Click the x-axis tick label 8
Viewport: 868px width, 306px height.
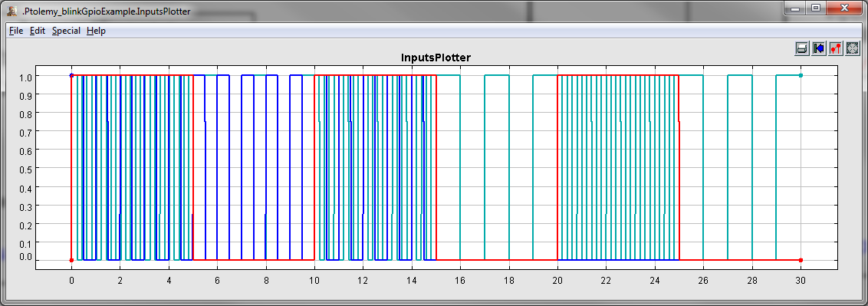coord(266,281)
